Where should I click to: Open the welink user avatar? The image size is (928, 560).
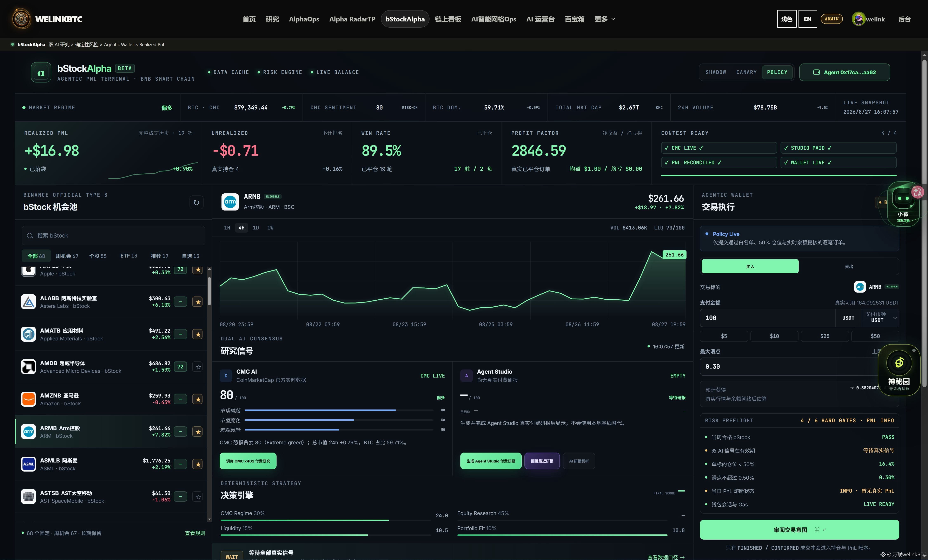858,19
